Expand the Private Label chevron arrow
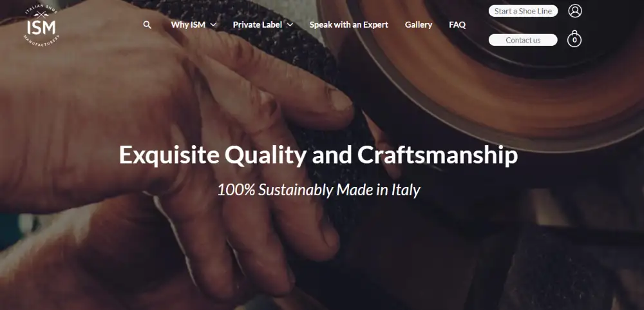Screen dimensions: 644x310 point(290,24)
